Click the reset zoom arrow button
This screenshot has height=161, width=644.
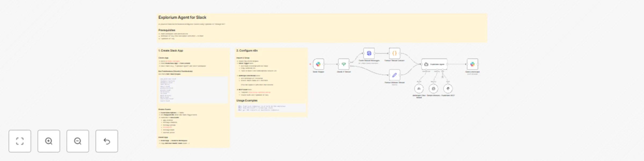(107, 141)
